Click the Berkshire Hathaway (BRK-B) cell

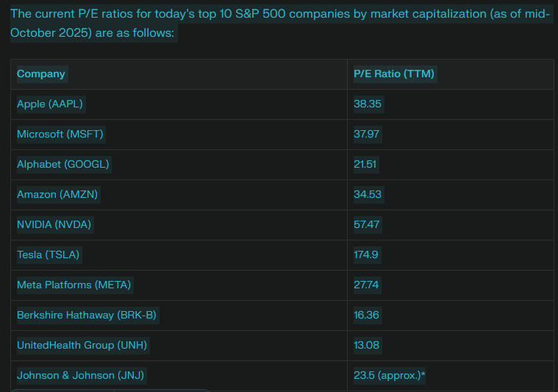87,315
